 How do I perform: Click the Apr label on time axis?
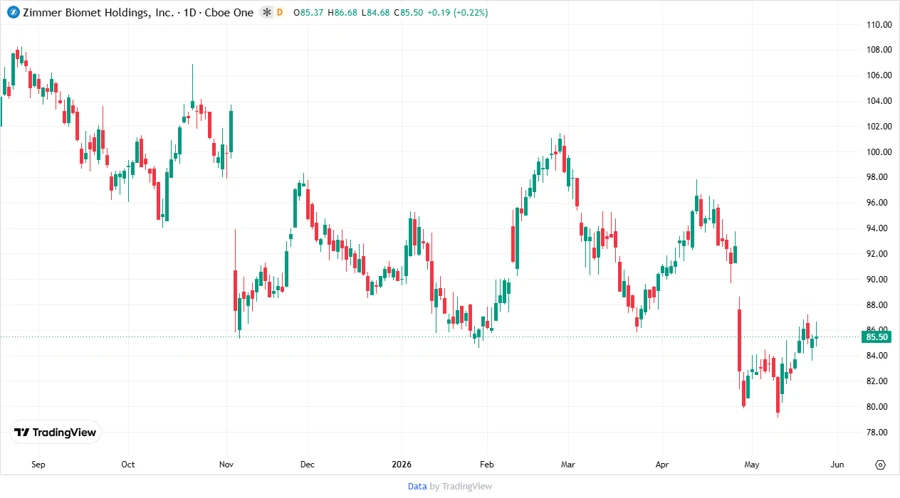point(662,464)
